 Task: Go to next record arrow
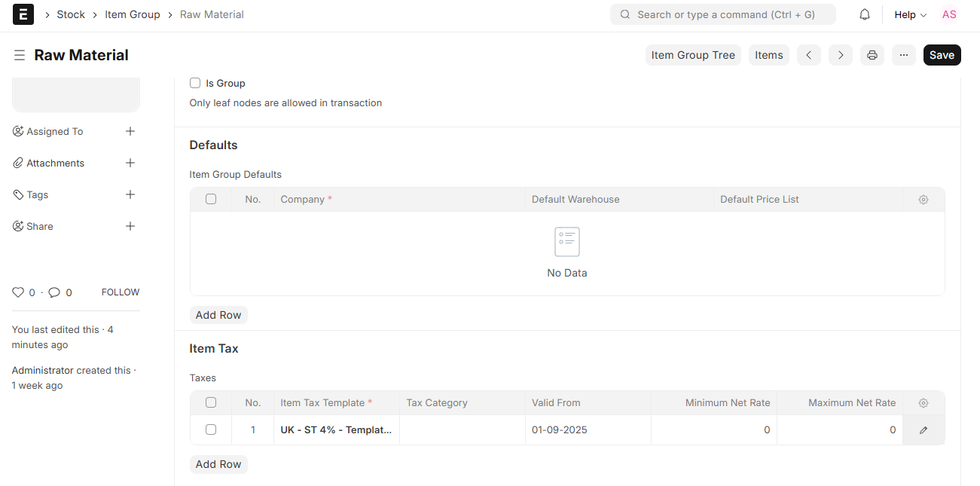pos(841,55)
